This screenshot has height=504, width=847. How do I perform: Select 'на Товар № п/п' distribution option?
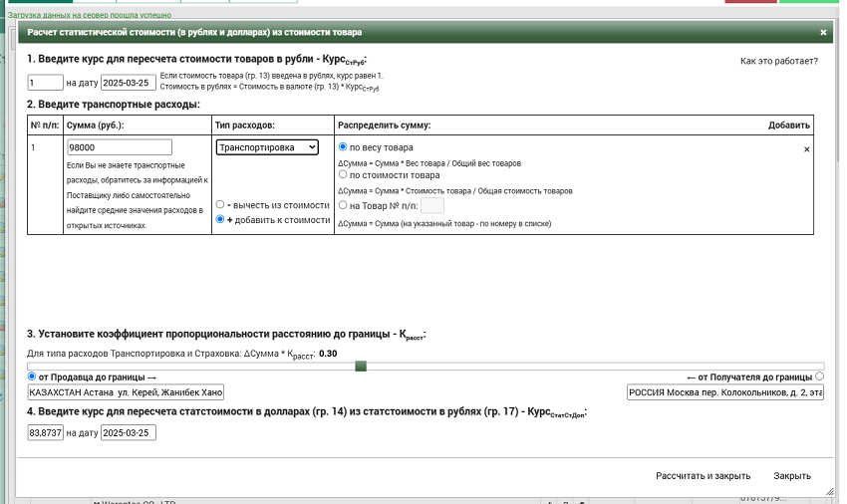point(343,205)
